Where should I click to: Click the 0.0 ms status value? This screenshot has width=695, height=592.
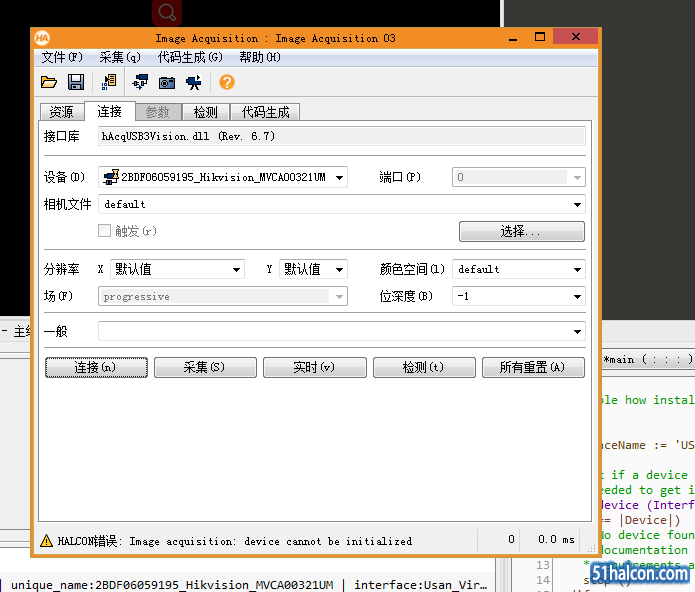(x=556, y=540)
